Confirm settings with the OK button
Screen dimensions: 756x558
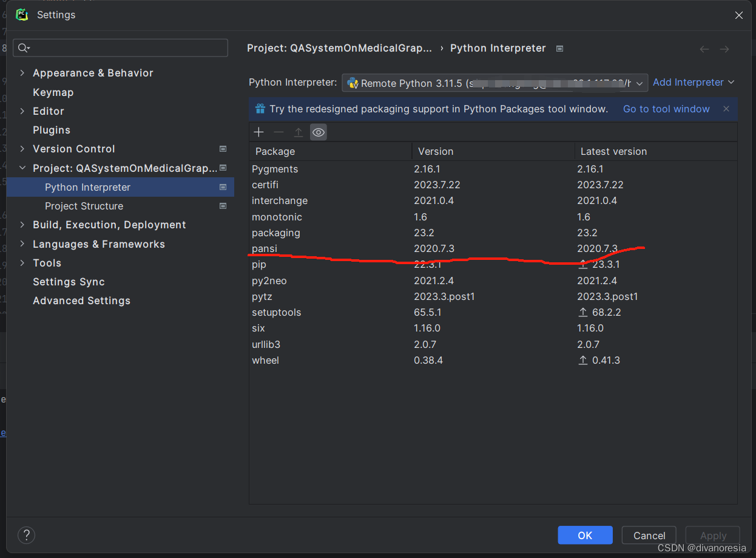point(585,535)
